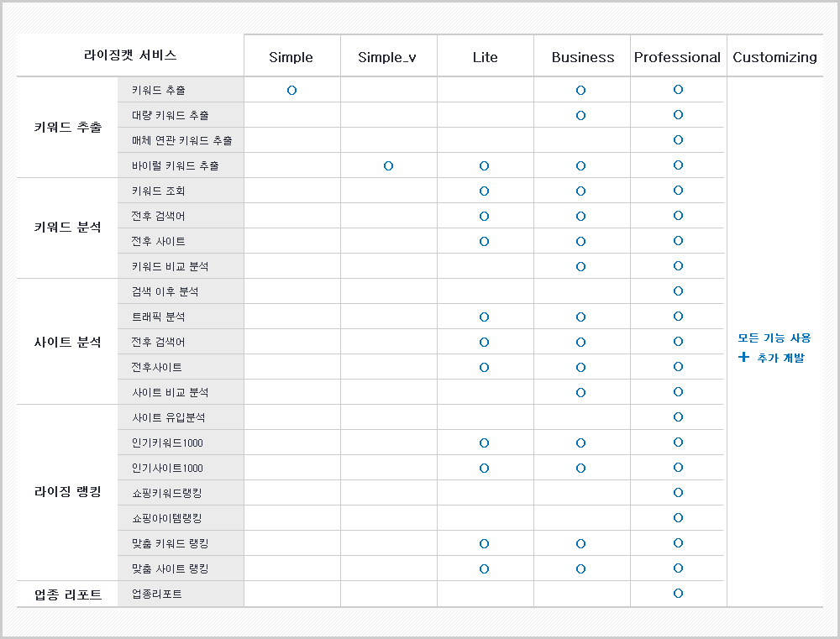Click the plus icon before 추가 개발
The height and width of the screenshot is (639, 840).
743,357
